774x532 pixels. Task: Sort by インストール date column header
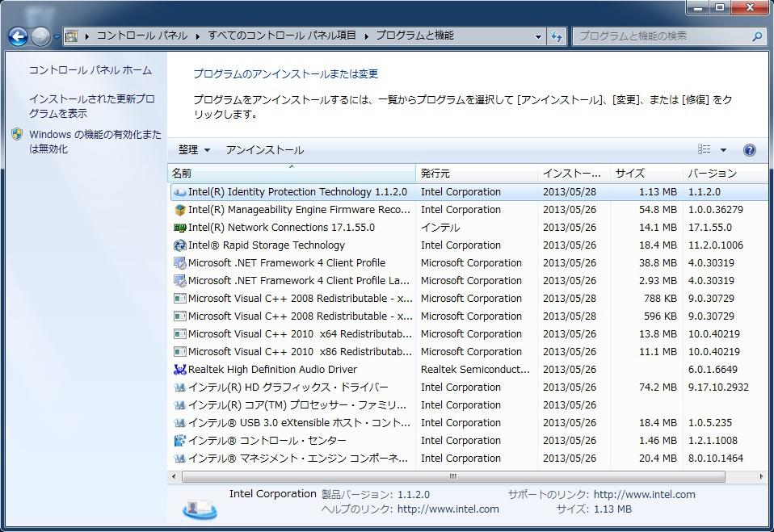574,173
